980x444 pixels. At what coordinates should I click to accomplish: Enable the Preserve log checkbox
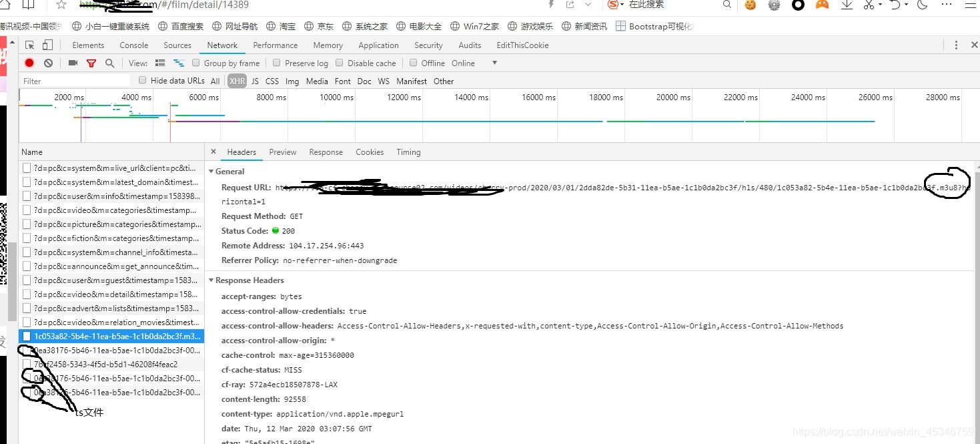[276, 63]
